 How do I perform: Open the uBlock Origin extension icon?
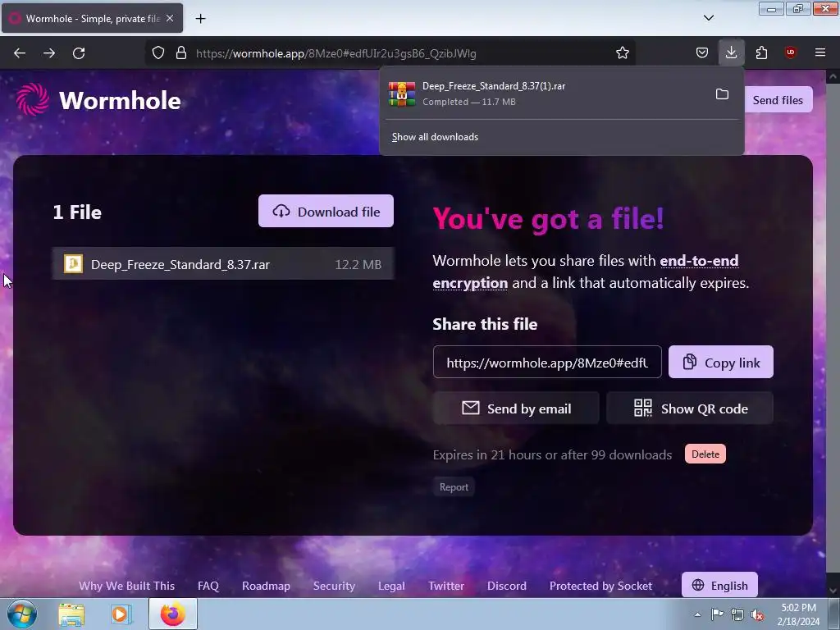click(790, 53)
